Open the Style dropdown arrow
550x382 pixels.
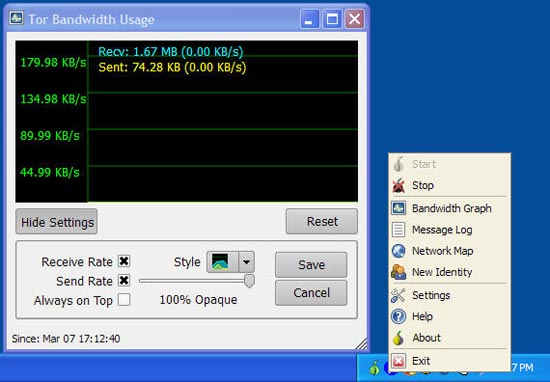pyautogui.click(x=246, y=262)
